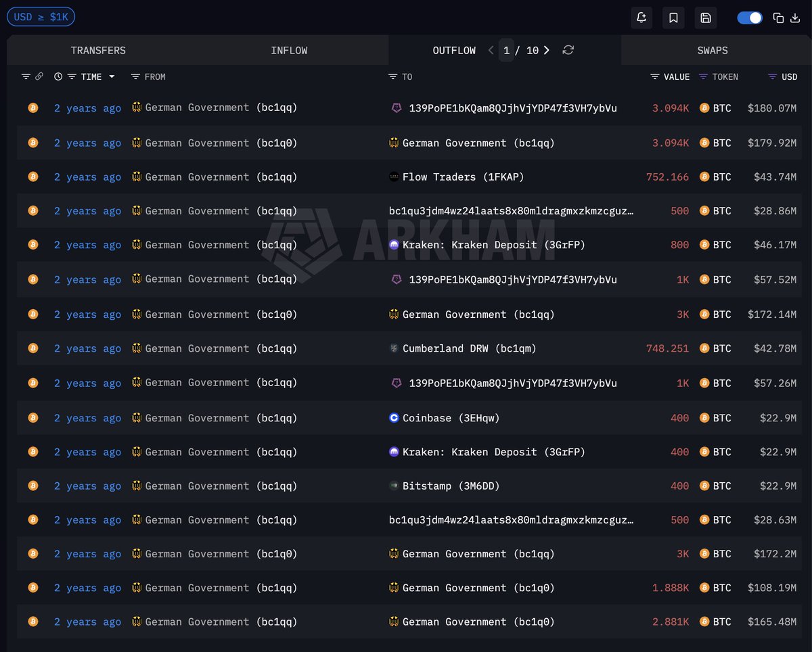The width and height of the screenshot is (812, 652).
Task: Click the purple tag icon in $57.26M row
Action: click(397, 383)
